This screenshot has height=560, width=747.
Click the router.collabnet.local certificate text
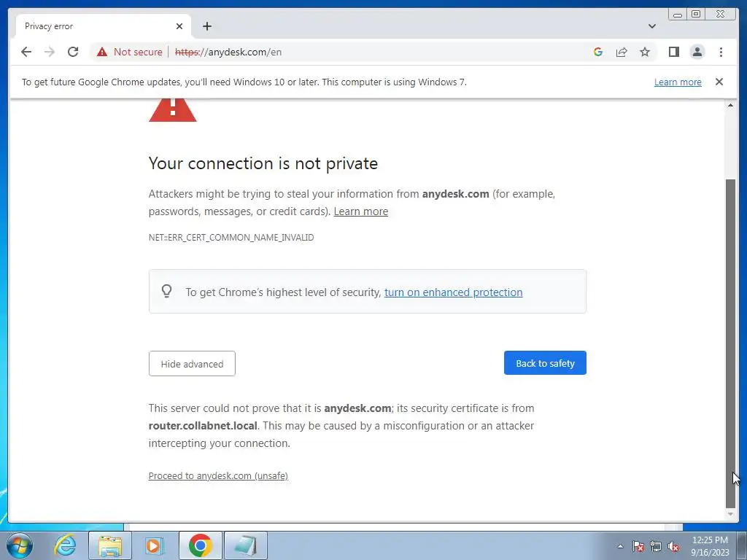pos(203,426)
